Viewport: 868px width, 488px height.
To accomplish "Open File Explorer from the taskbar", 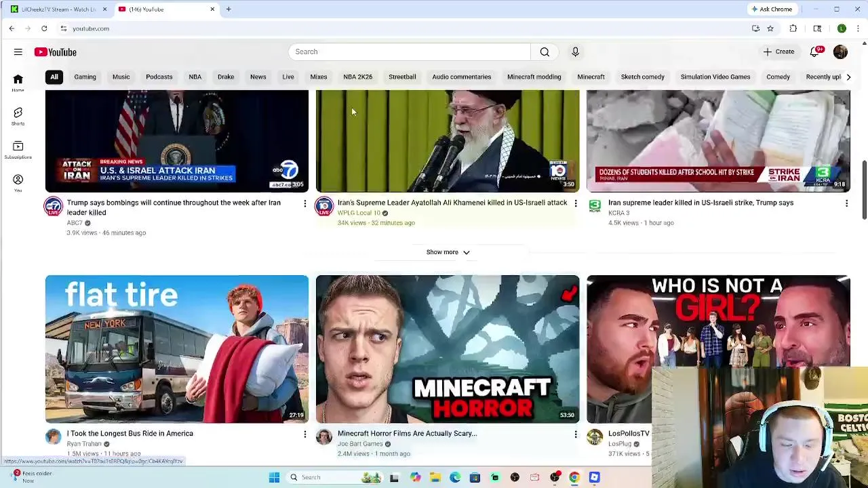I will pyautogui.click(x=435, y=477).
